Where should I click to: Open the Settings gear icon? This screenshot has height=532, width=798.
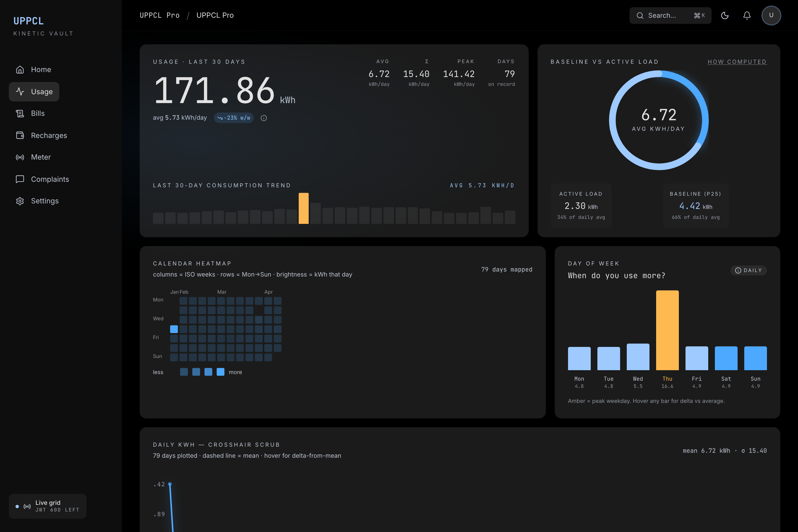(x=20, y=201)
